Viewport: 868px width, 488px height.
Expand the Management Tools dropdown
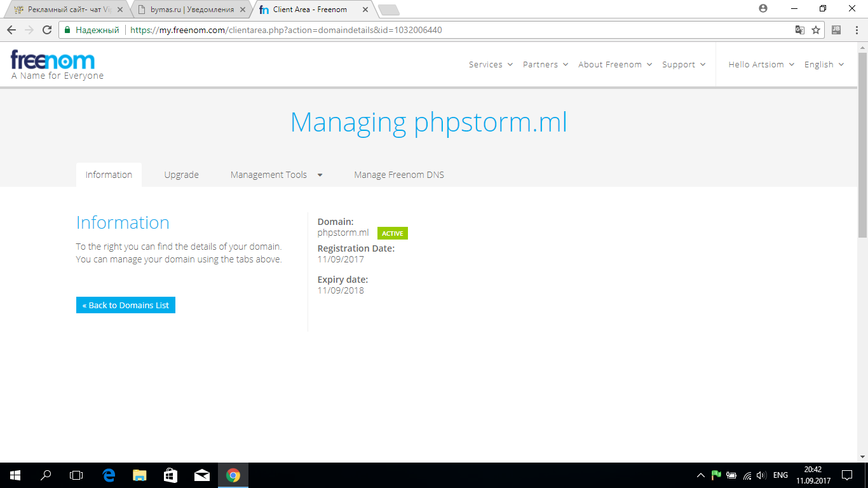coord(276,175)
